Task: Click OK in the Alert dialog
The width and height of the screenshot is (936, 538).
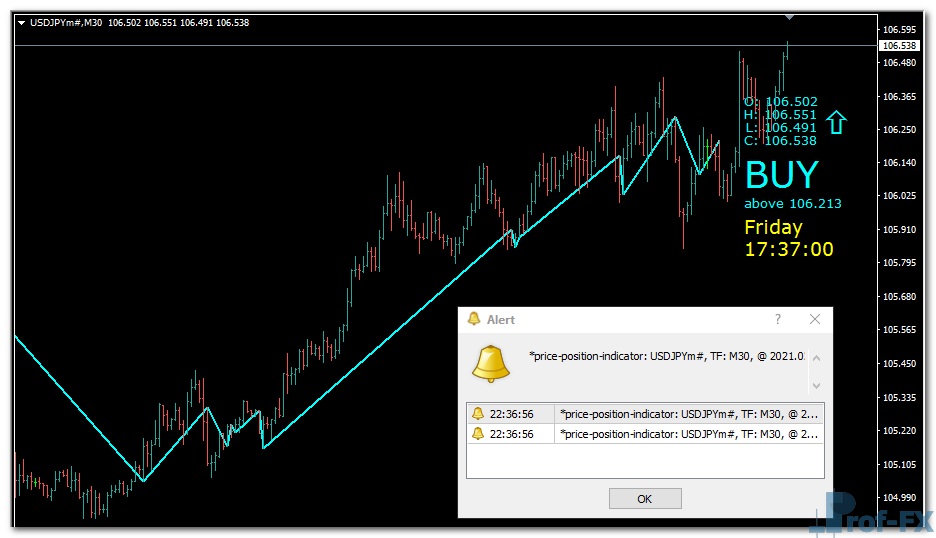Action: (x=645, y=498)
